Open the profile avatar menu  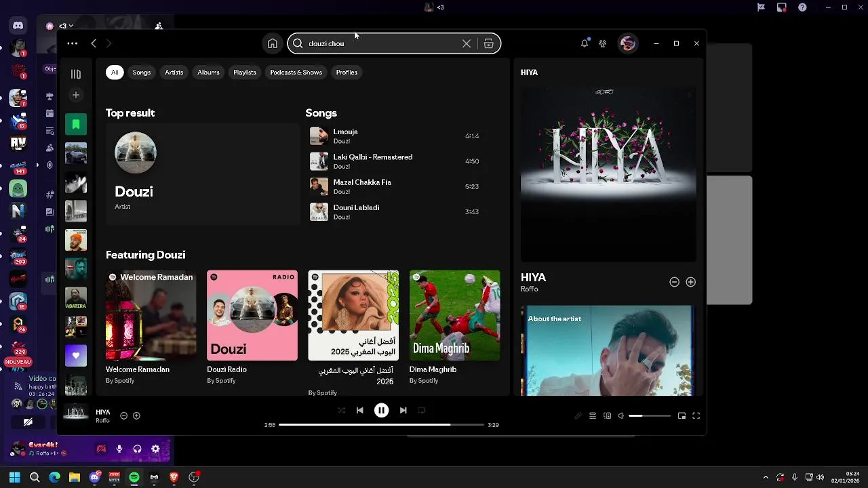628,43
